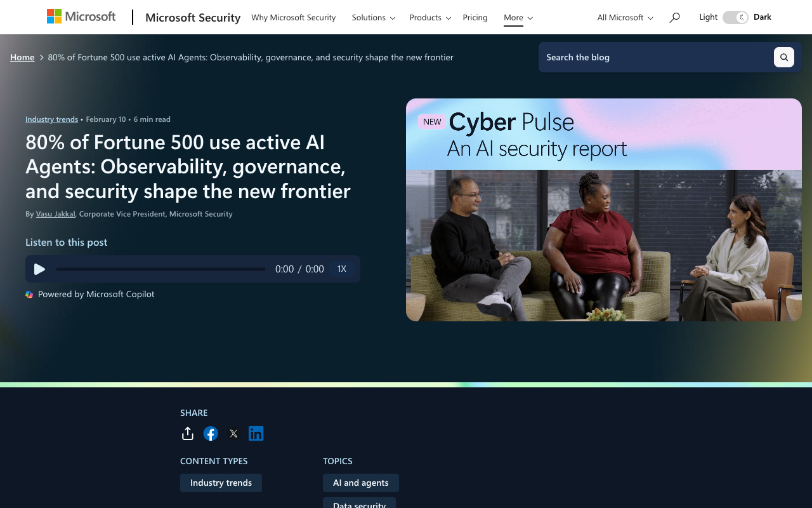Screen dimensions: 812x508
Task: Click 'Powered by Microsoft Copilot' text
Action: [x=96, y=295]
